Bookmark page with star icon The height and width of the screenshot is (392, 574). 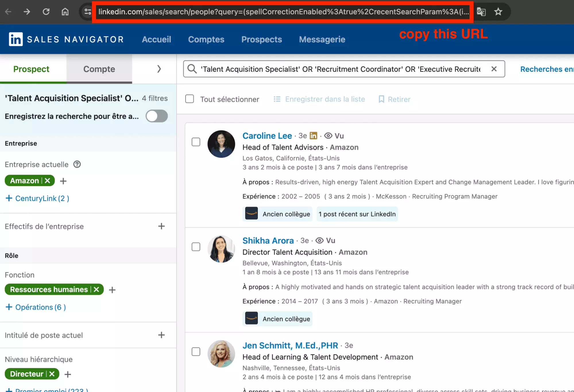click(x=498, y=12)
